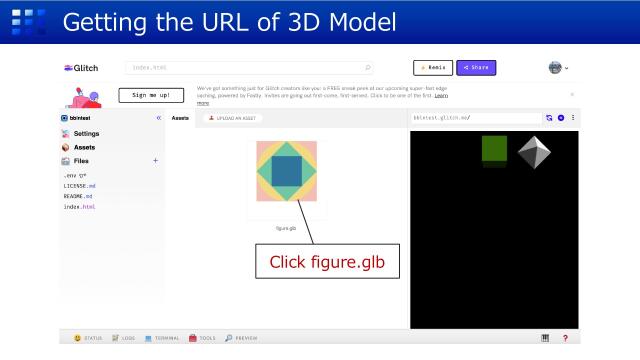
Task: Open the LICENSE.md file
Action: (x=79, y=186)
